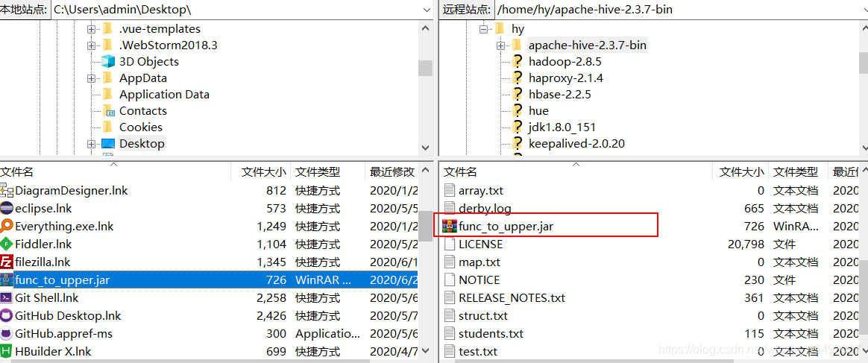The width and height of the screenshot is (868, 363).
Task: Click the apache-hive-2.3.7-bin folder icon
Action: [517, 45]
